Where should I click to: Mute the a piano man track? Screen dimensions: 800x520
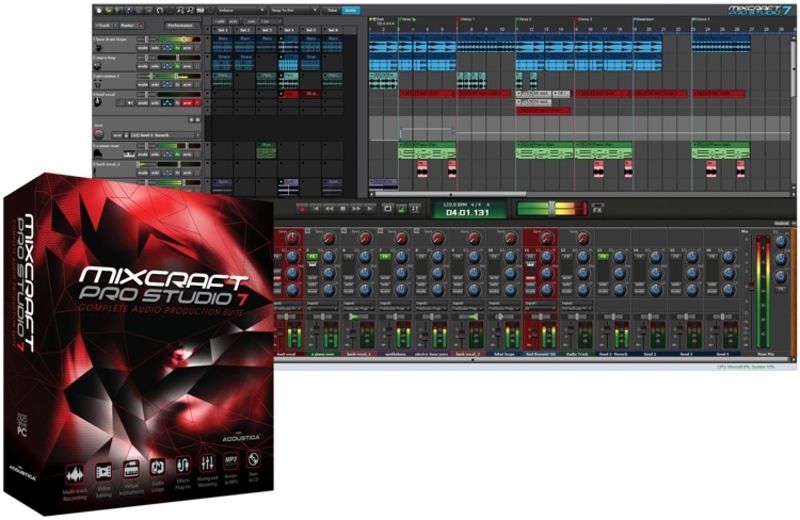(143, 154)
